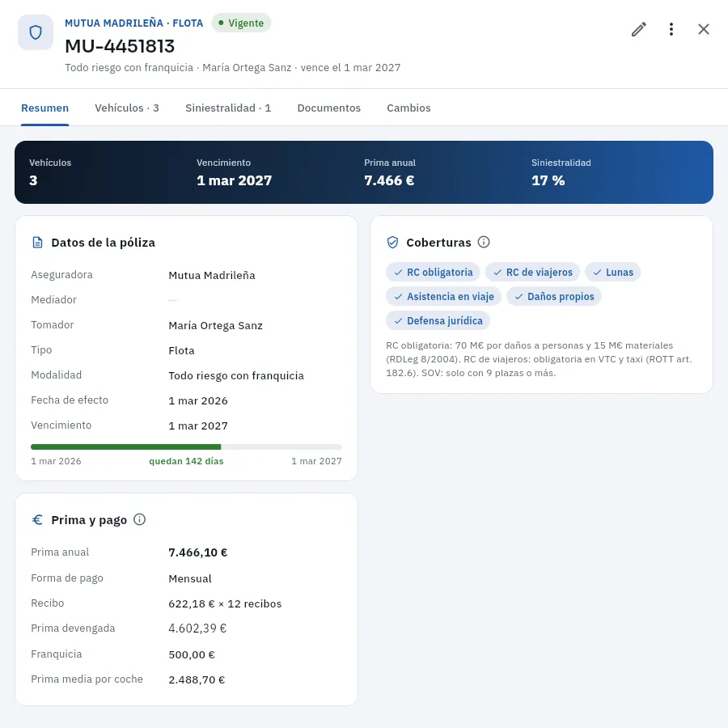Click the Recibo value 622,18 € × 12 recibos
The image size is (728, 728).
point(225,603)
